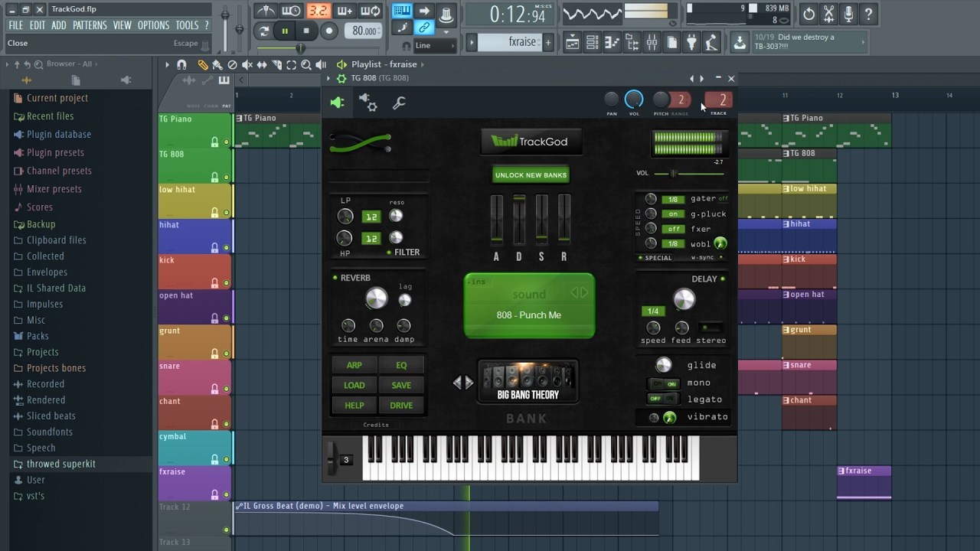Image resolution: width=980 pixels, height=551 pixels.
Task: Click the SAVE button
Action: (x=401, y=385)
